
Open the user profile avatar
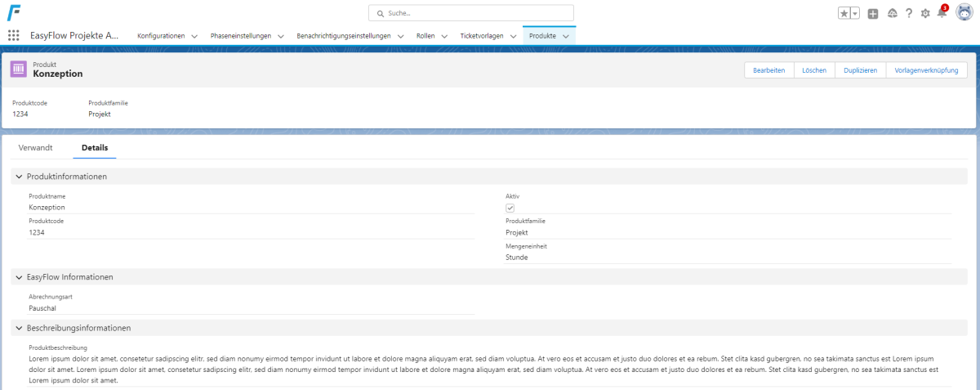pos(964,13)
